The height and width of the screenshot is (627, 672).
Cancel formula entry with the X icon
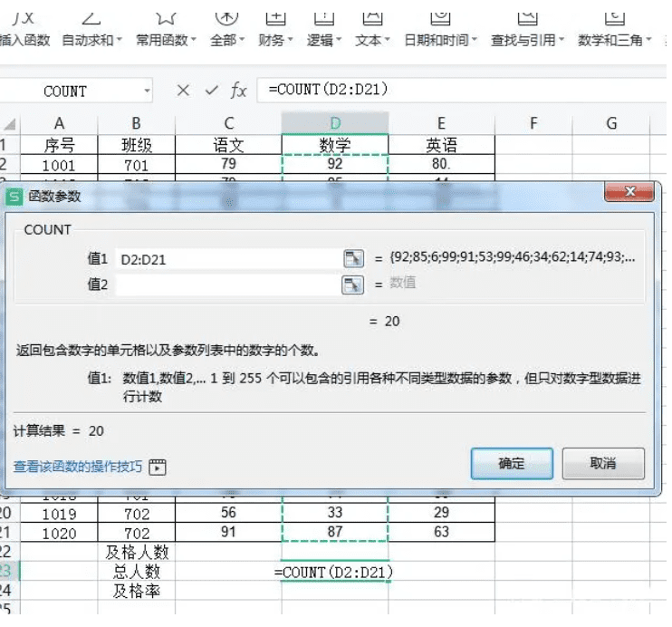[x=183, y=91]
